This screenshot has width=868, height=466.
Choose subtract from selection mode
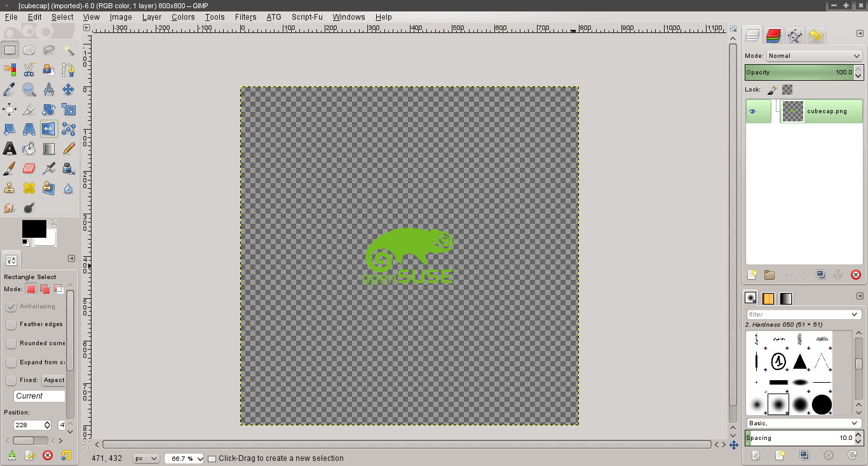pyautogui.click(x=59, y=289)
